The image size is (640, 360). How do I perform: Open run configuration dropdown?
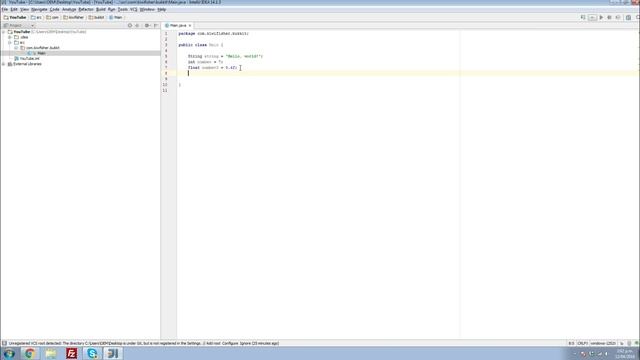pyautogui.click(x=592, y=18)
